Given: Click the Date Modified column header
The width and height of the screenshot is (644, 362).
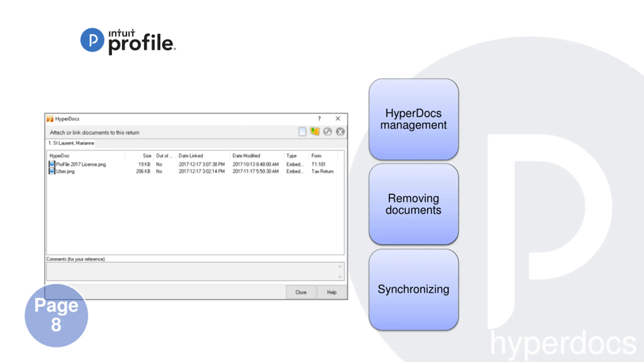Looking at the screenshot, I should (246, 156).
